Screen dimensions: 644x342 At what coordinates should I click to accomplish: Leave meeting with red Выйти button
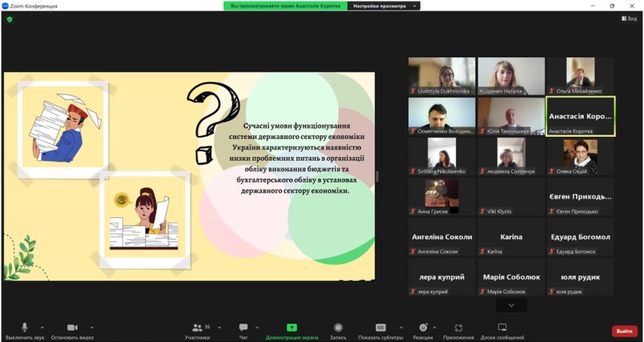click(625, 331)
